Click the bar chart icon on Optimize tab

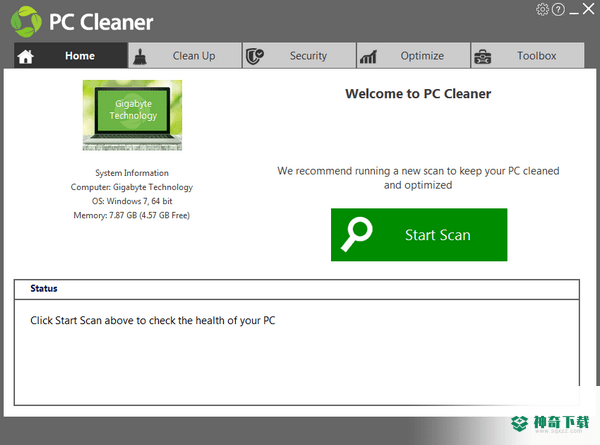pos(368,57)
